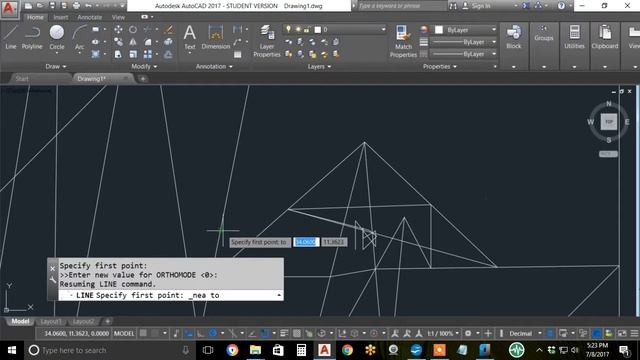Expand the Annotation panel dropdown
640x360 pixels.
[x=214, y=67]
